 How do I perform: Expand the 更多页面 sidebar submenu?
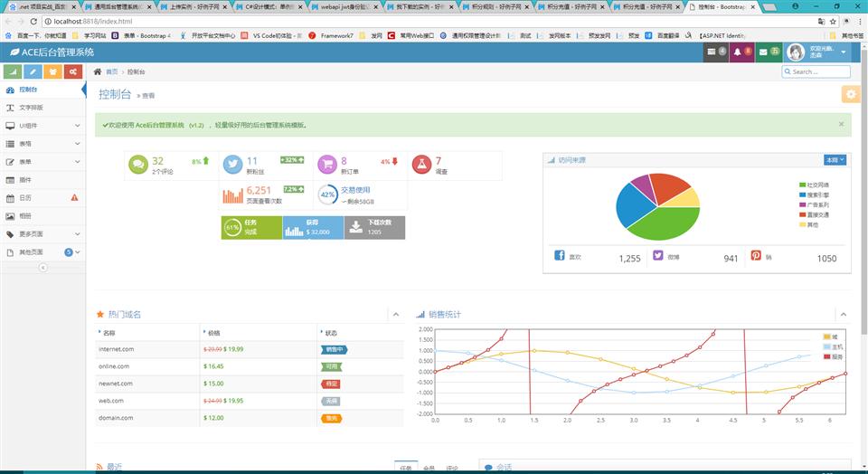41,233
